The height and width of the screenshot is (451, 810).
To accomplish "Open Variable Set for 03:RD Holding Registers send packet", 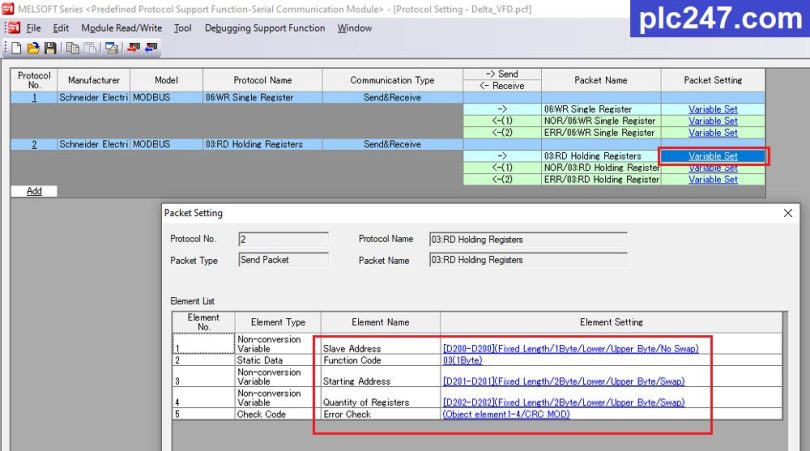I will click(713, 156).
